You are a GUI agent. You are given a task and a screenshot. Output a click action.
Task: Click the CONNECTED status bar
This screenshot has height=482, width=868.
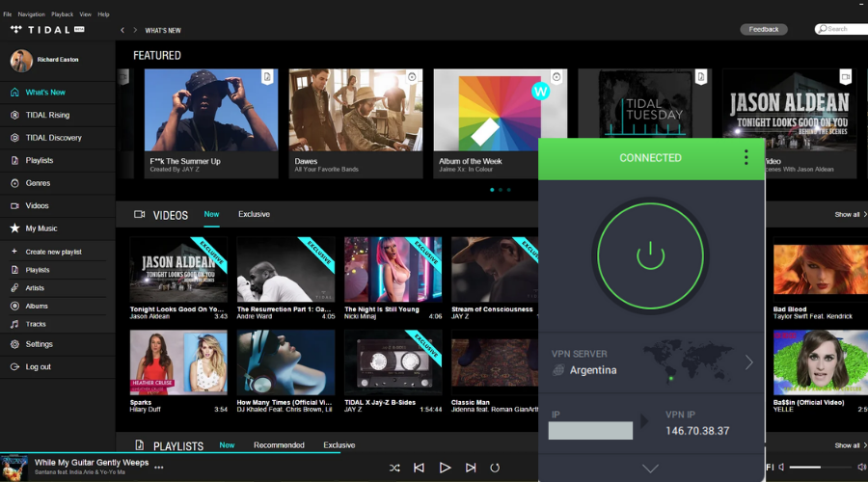[650, 158]
